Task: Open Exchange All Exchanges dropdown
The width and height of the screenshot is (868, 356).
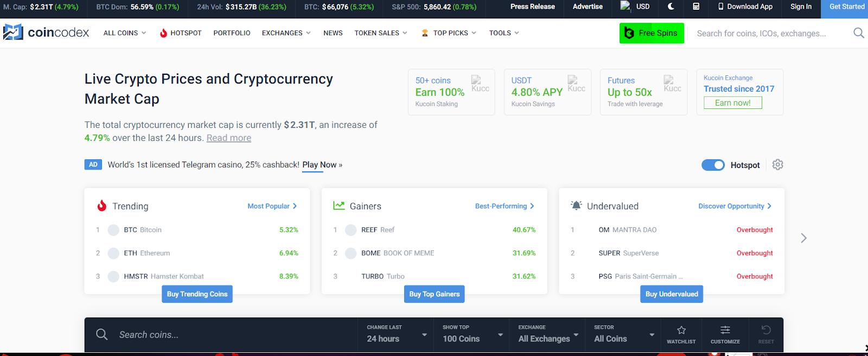Action: click(x=547, y=334)
